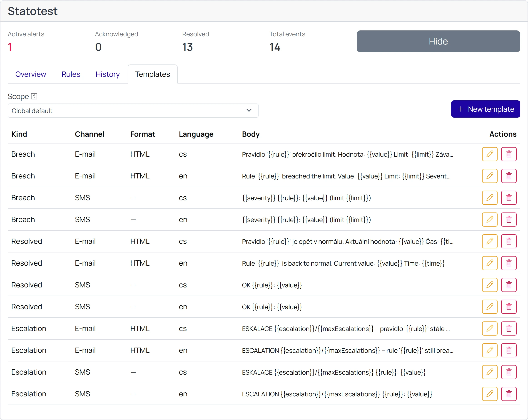528x420 pixels.
Task: Click the 'ESCALATION ... still brea…' email body
Action: [348, 351]
